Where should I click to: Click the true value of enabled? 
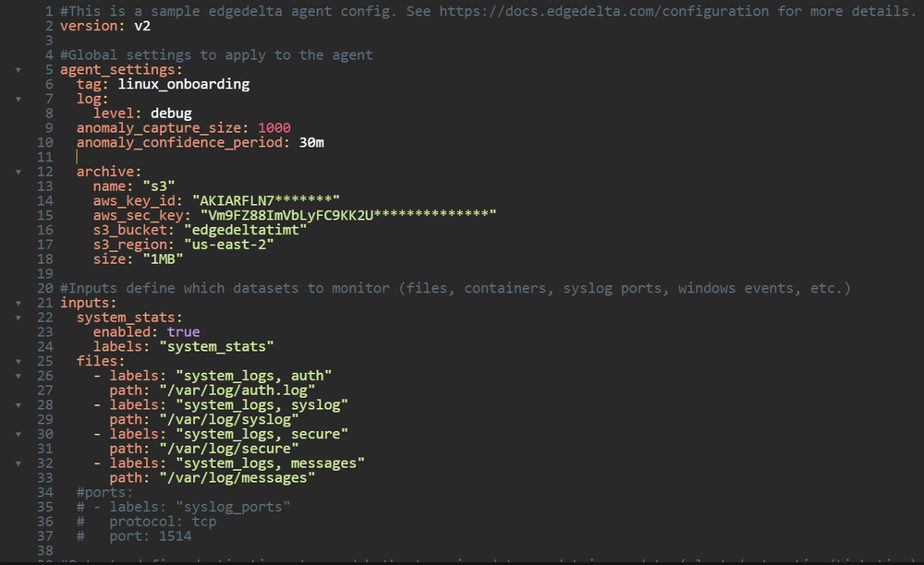pos(183,332)
